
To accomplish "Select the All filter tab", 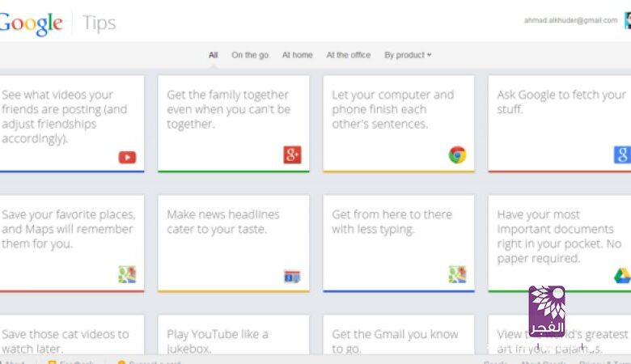I will [x=213, y=55].
